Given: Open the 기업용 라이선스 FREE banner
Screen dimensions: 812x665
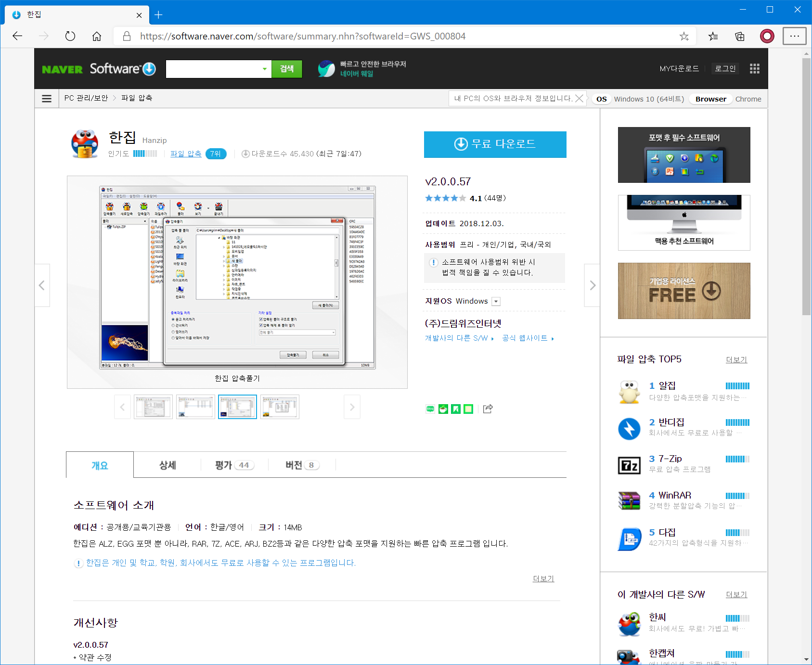Looking at the screenshot, I should tap(684, 291).
